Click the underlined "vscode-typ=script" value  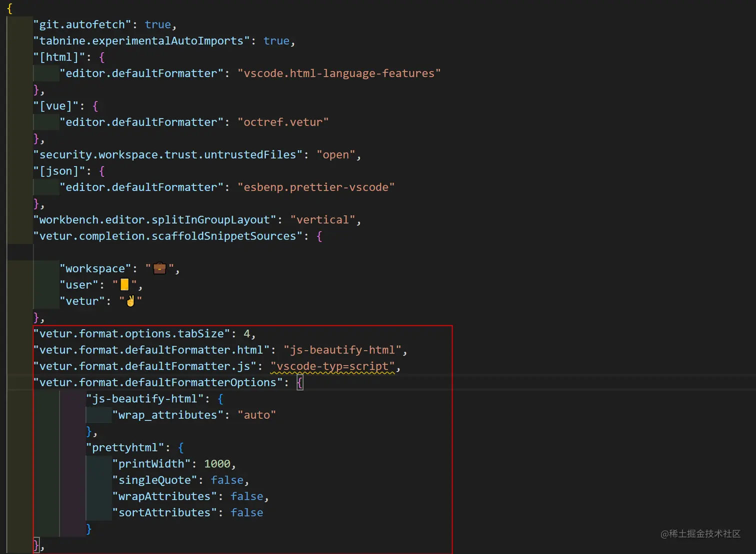[332, 366]
